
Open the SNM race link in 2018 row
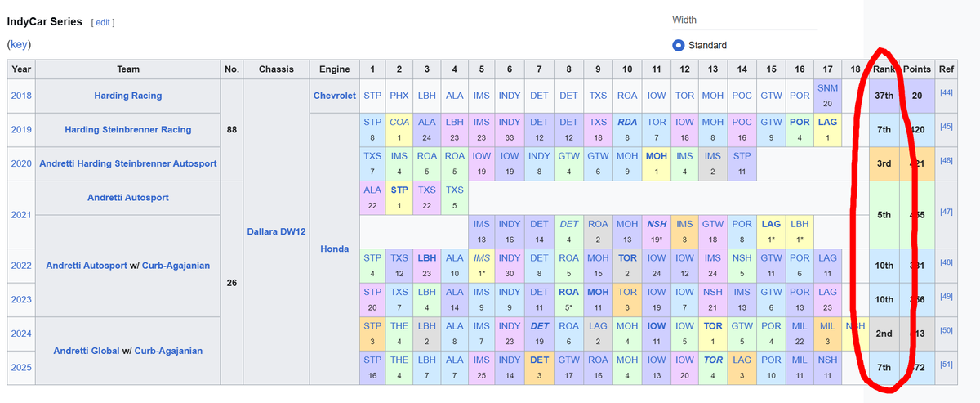pos(826,87)
